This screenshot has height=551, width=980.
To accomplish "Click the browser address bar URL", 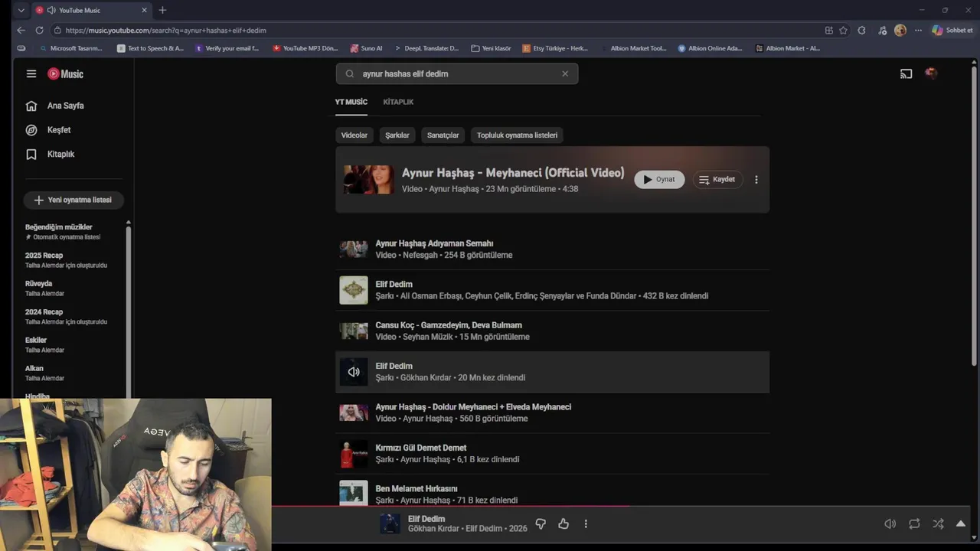I will click(x=165, y=30).
